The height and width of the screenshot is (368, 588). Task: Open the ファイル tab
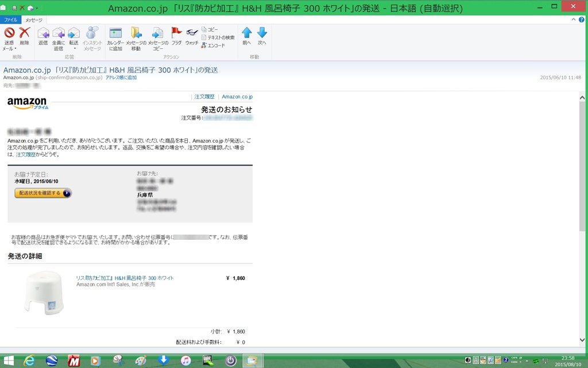[x=10, y=20]
